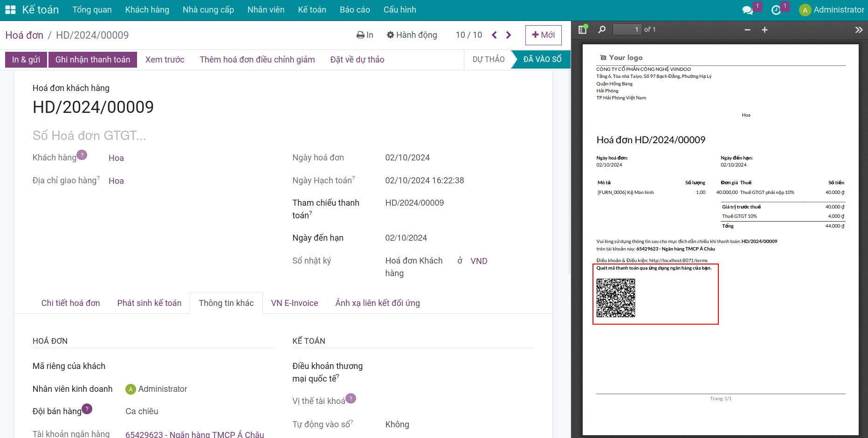Screen dimensions: 868x438
Task: Zoom in the PDF preview
Action: pos(765,30)
